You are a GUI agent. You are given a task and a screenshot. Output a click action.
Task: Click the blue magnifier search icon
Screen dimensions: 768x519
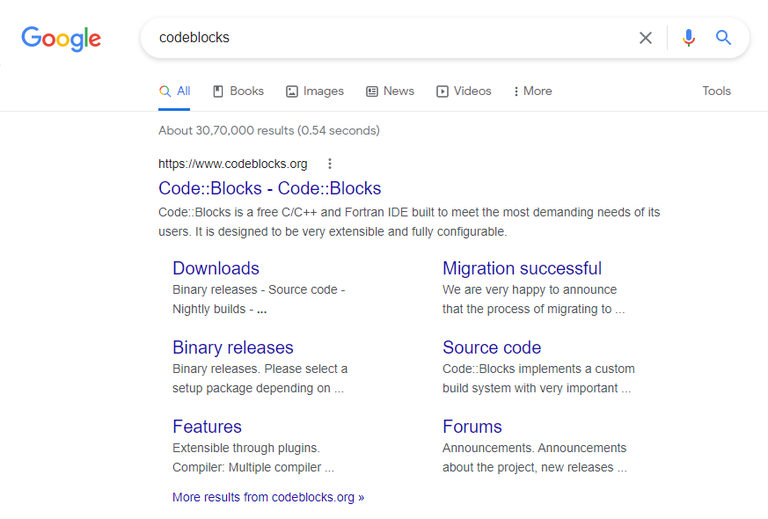pyautogui.click(x=724, y=38)
